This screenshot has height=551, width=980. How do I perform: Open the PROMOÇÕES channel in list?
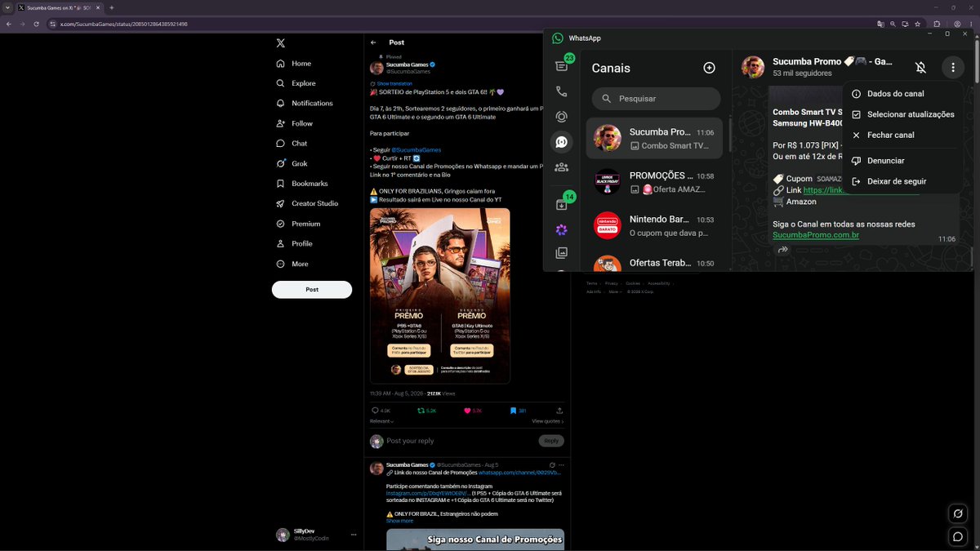pos(654,182)
